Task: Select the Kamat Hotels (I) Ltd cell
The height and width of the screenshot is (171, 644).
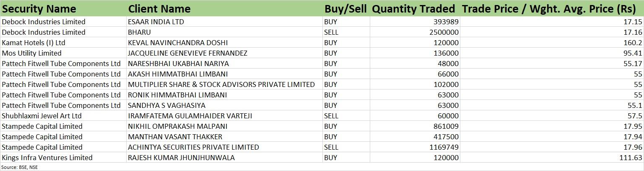Action: point(63,43)
